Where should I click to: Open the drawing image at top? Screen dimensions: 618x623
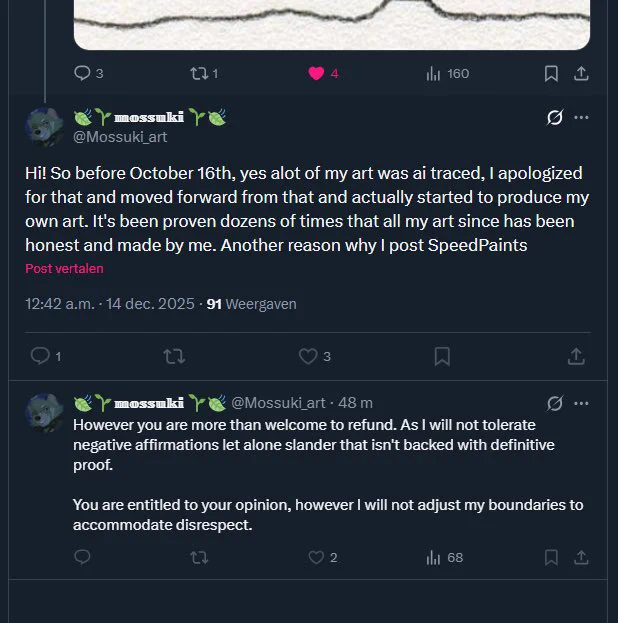click(x=332, y=25)
